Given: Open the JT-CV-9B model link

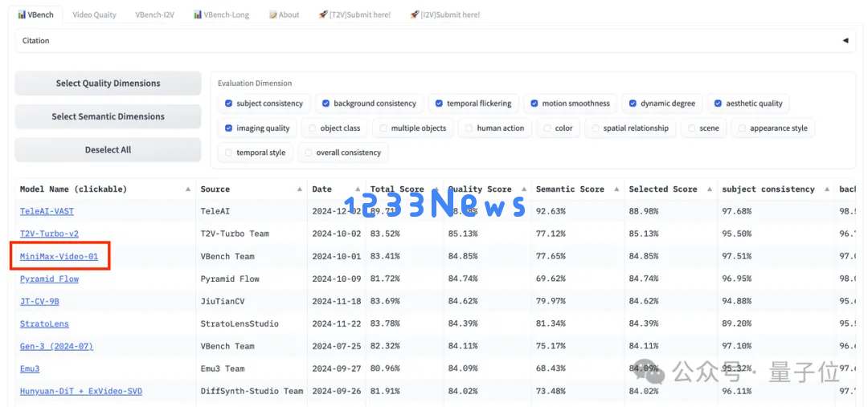Looking at the screenshot, I should coord(39,301).
